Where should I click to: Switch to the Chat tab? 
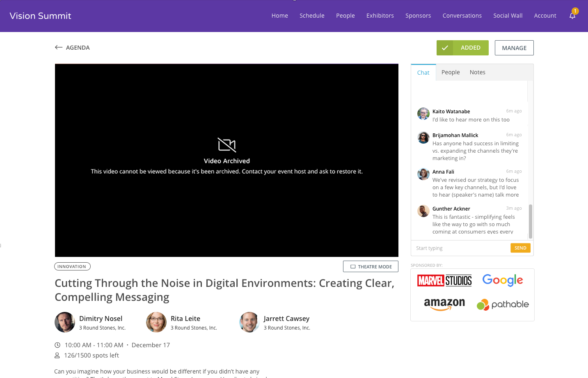(423, 73)
